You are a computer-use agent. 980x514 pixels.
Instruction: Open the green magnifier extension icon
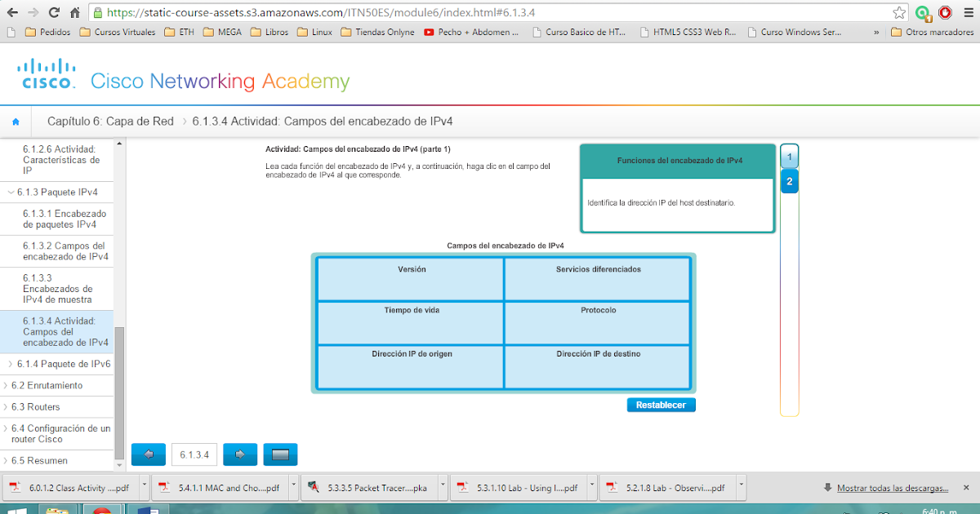tap(924, 12)
